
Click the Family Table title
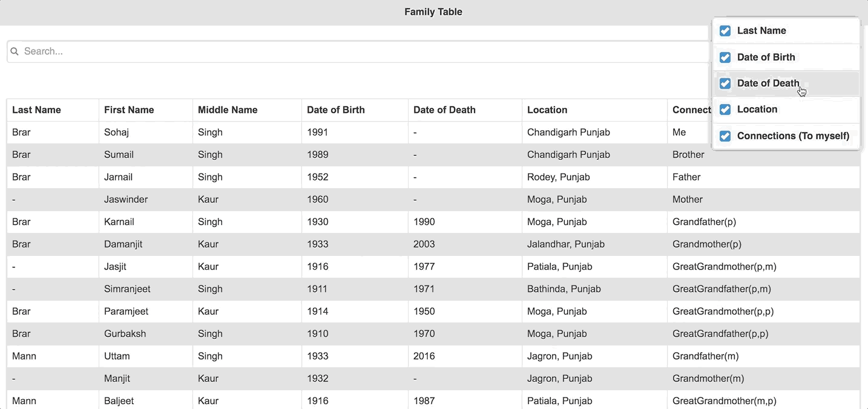pyautogui.click(x=433, y=12)
